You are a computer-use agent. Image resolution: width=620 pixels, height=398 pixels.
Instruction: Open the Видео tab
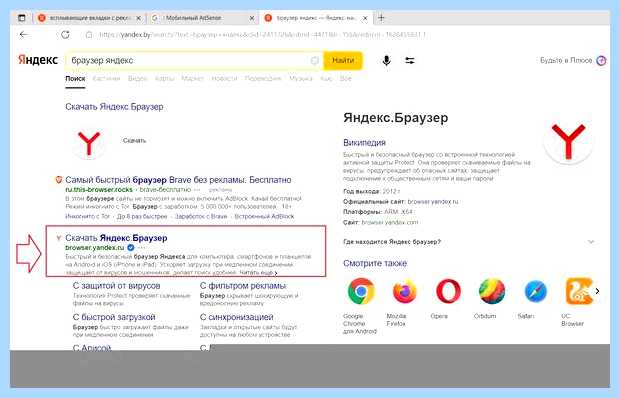click(x=137, y=79)
